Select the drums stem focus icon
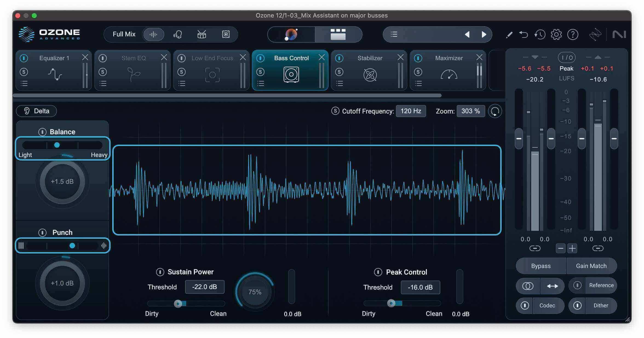 (x=202, y=34)
